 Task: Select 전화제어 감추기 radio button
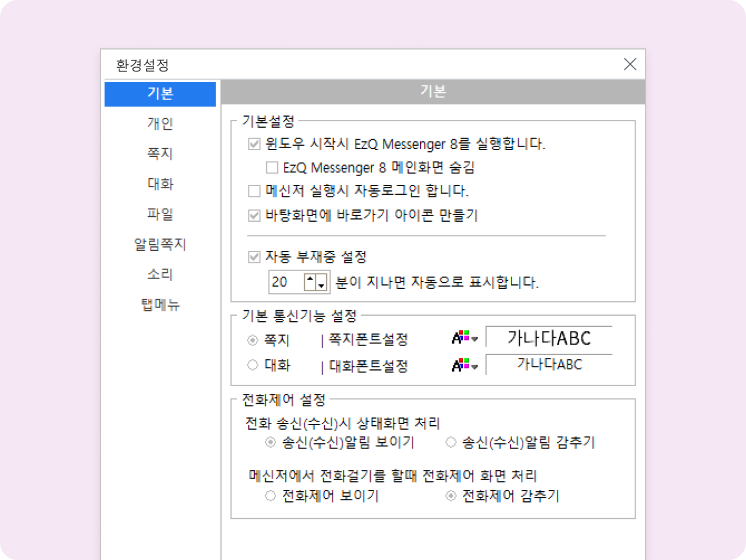coord(451,496)
